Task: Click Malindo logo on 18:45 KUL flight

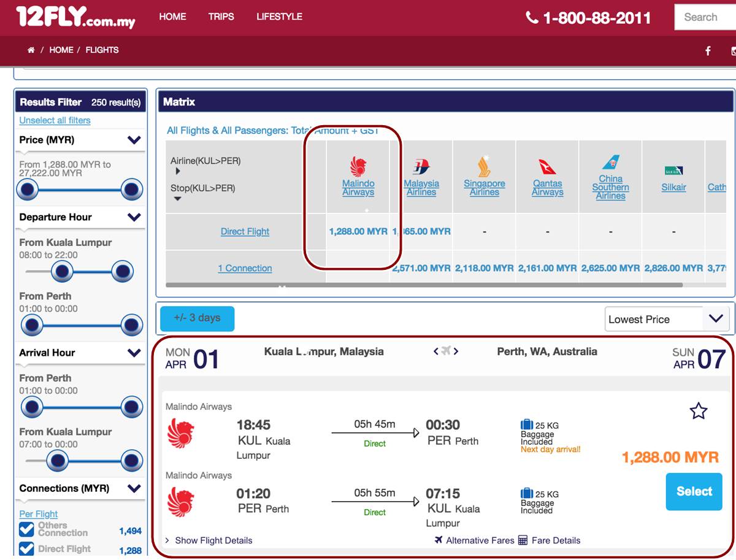Action: [x=180, y=433]
